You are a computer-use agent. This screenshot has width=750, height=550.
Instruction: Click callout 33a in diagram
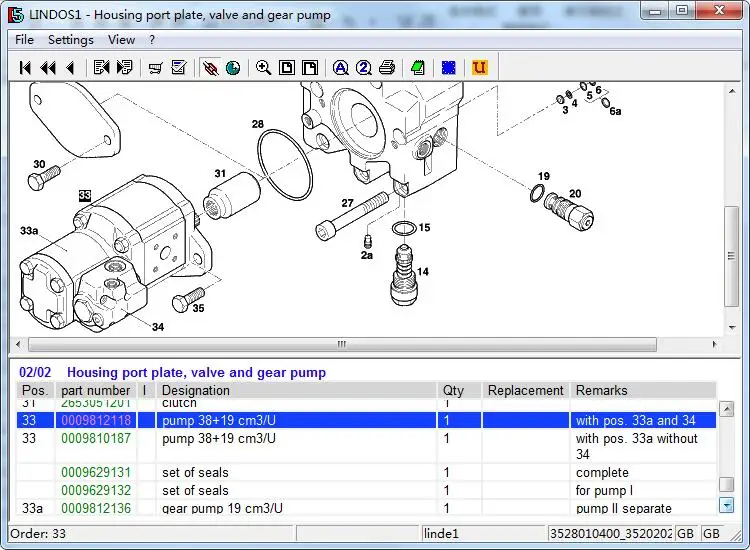(x=29, y=231)
